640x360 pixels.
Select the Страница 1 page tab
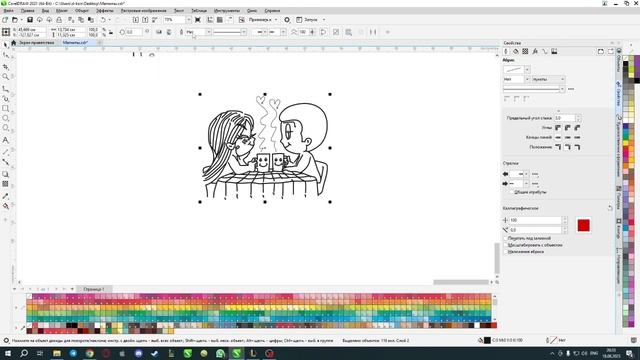tap(94, 289)
